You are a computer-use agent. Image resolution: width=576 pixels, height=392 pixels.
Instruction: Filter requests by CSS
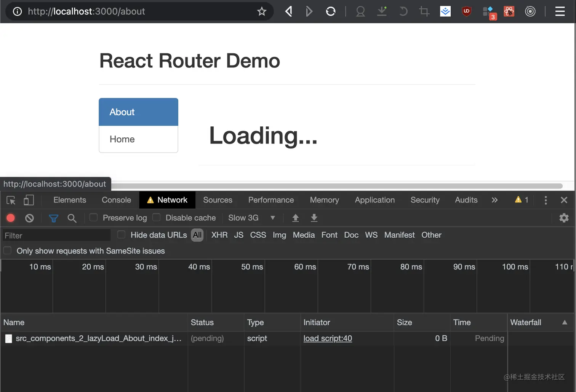(258, 235)
